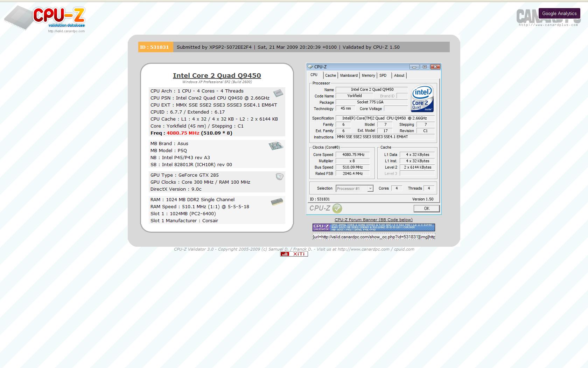Image resolution: width=588 pixels, height=368 pixels.
Task: Click the CPU-Z forum banner image
Action: click(x=374, y=227)
